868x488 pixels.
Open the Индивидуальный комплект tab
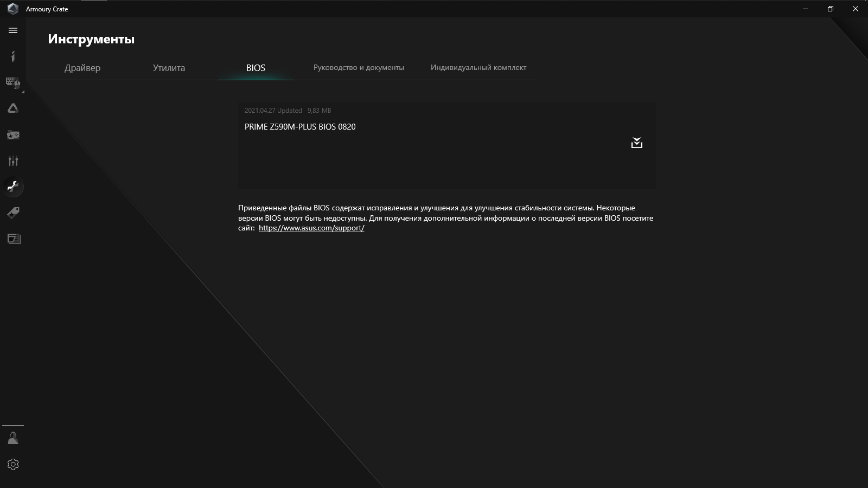[478, 67]
